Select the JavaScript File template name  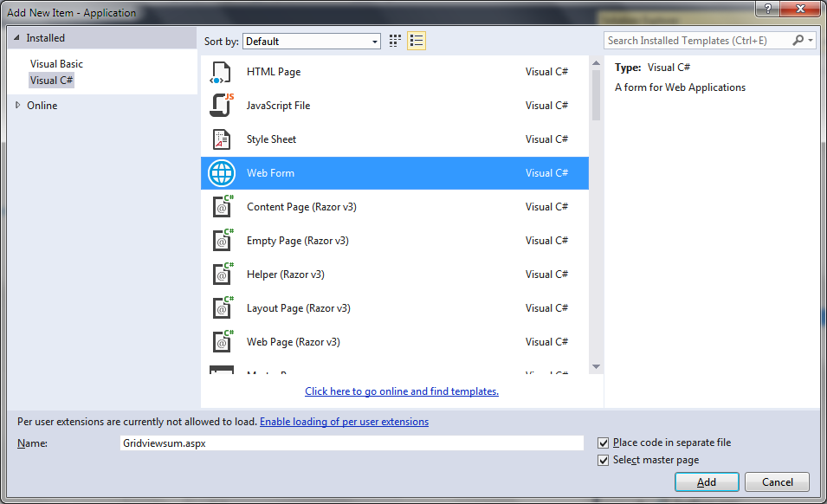tap(278, 106)
